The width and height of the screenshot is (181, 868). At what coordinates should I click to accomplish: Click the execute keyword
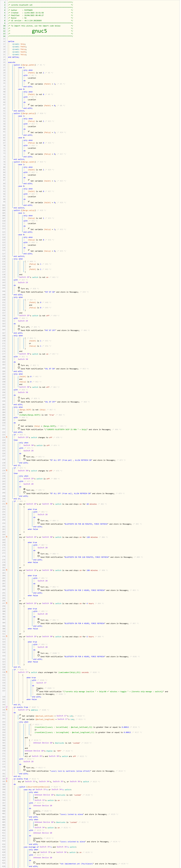pyautogui.click(x=12, y=62)
